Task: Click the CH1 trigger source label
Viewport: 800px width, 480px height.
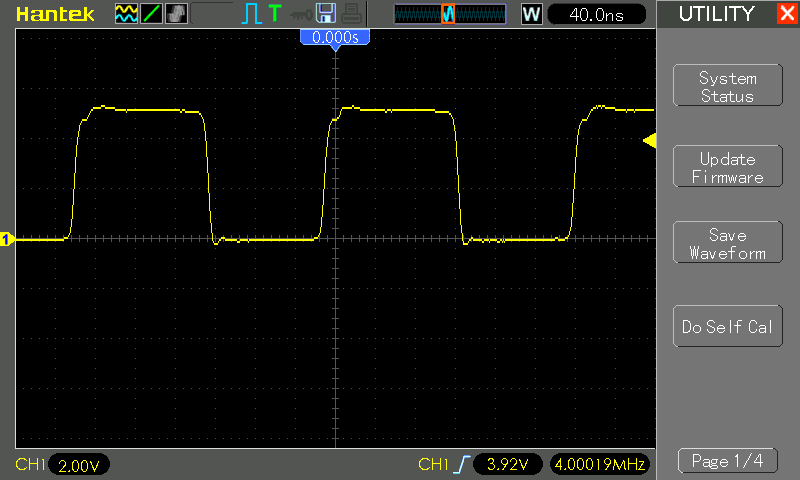Action: click(x=433, y=464)
